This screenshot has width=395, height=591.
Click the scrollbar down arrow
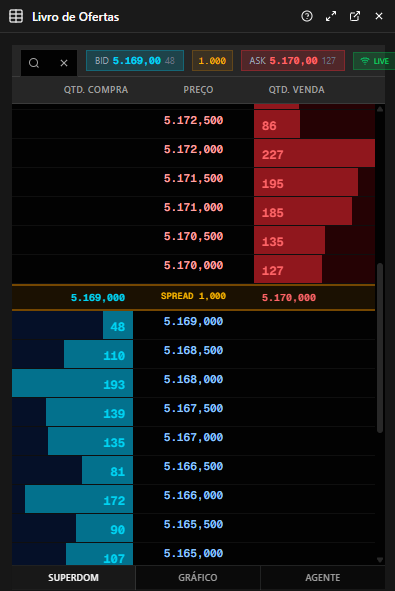[x=380, y=560]
